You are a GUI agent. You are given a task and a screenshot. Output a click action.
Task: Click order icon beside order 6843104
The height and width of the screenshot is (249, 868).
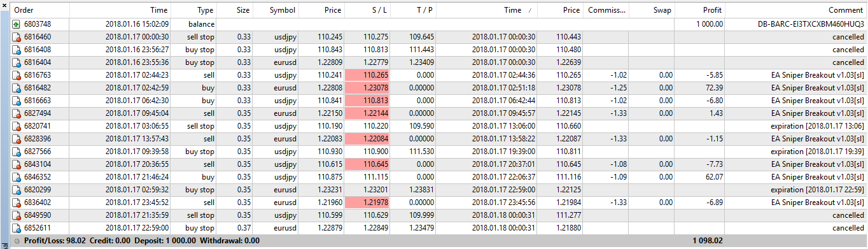16,164
